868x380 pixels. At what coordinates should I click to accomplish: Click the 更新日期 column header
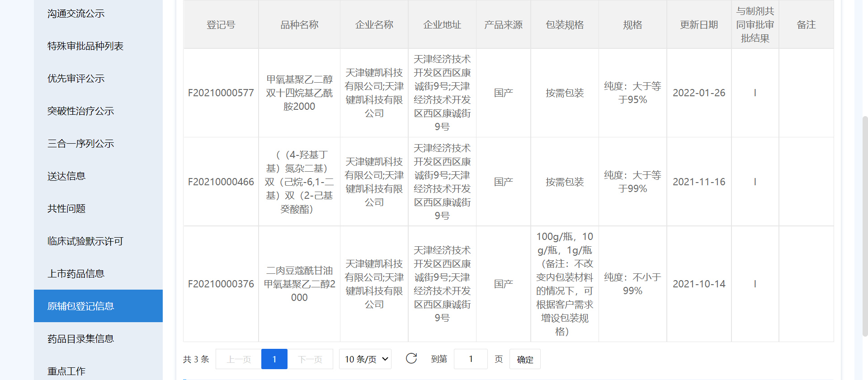pos(699,25)
